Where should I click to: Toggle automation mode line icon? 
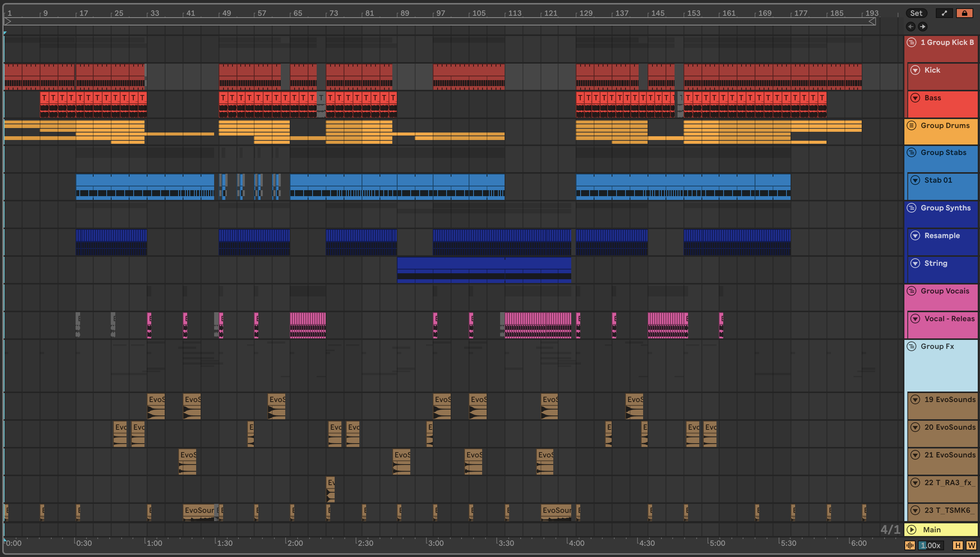pos(944,13)
